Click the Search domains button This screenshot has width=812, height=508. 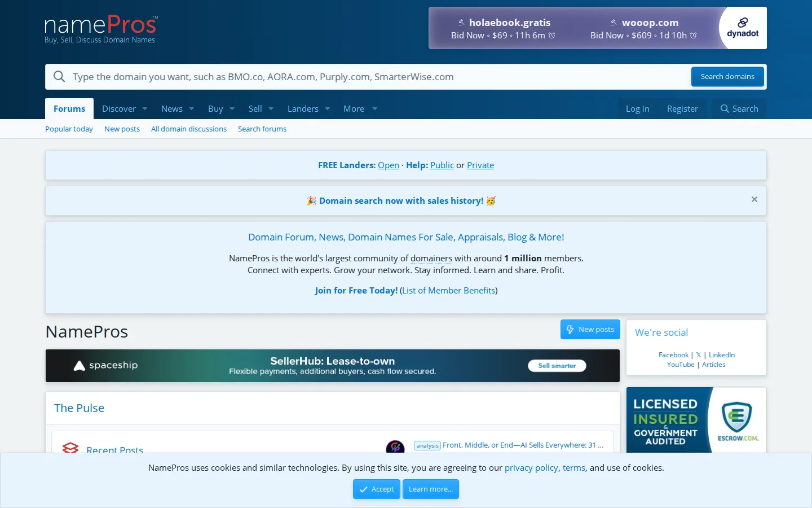pyautogui.click(x=727, y=77)
